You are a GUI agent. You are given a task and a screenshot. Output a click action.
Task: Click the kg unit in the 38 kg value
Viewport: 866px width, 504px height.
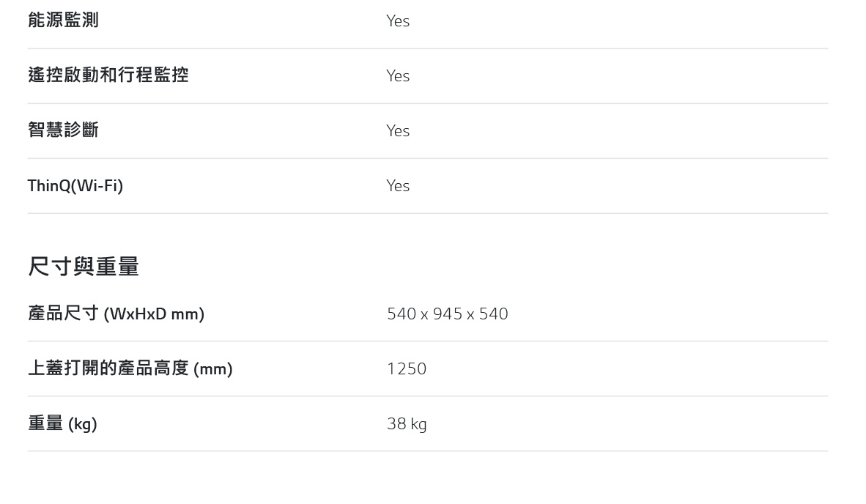(x=418, y=424)
